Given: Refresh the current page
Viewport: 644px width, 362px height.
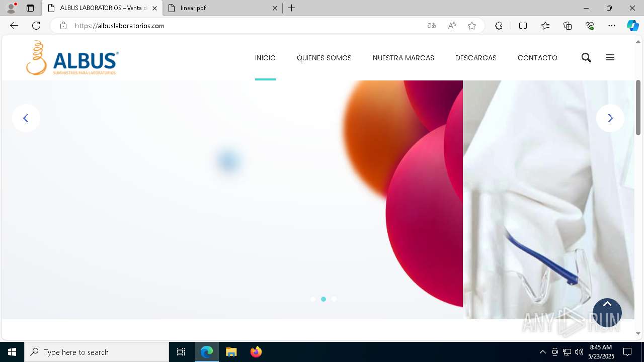Looking at the screenshot, I should [36, 26].
